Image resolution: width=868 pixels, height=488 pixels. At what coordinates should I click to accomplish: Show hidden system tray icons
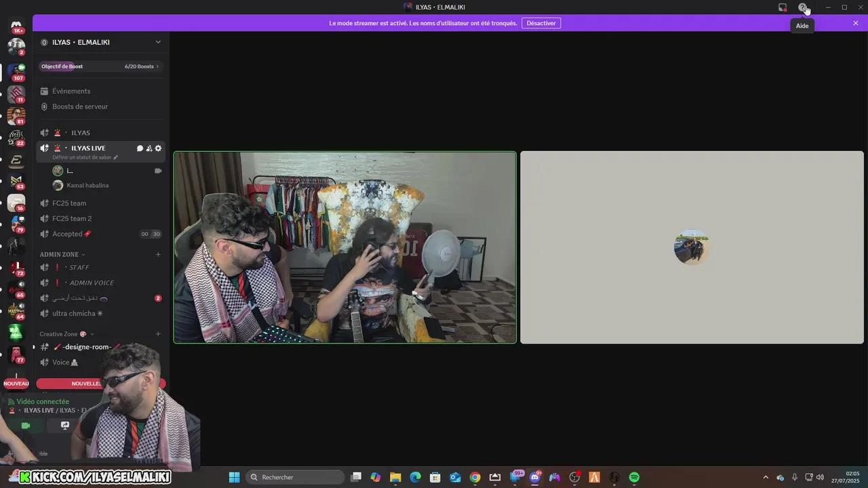coord(766,477)
